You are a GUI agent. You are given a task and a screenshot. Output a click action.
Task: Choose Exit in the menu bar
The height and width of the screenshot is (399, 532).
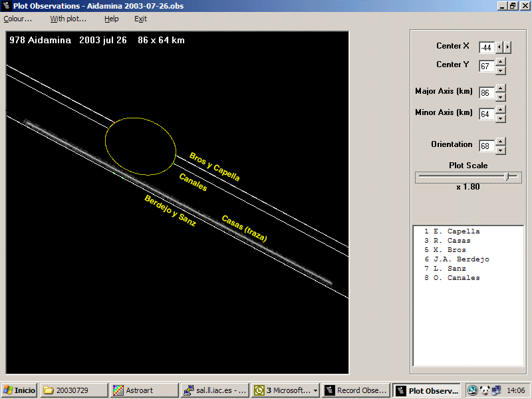click(x=140, y=19)
